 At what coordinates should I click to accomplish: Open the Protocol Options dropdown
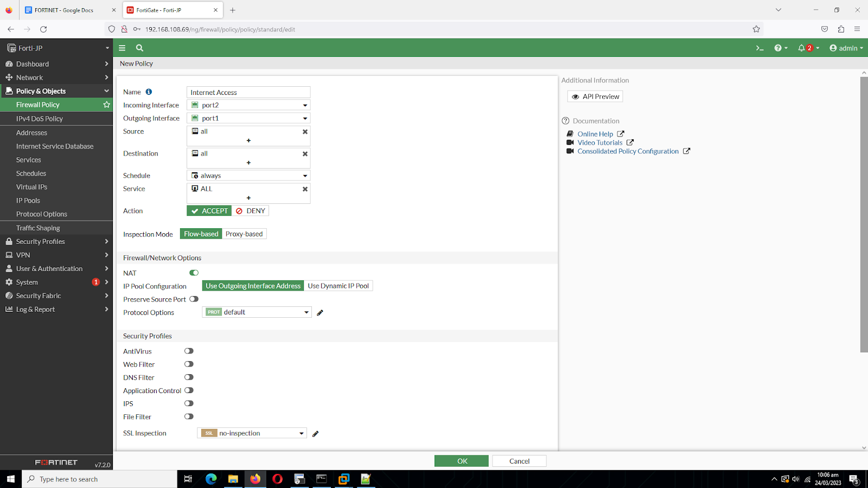257,312
